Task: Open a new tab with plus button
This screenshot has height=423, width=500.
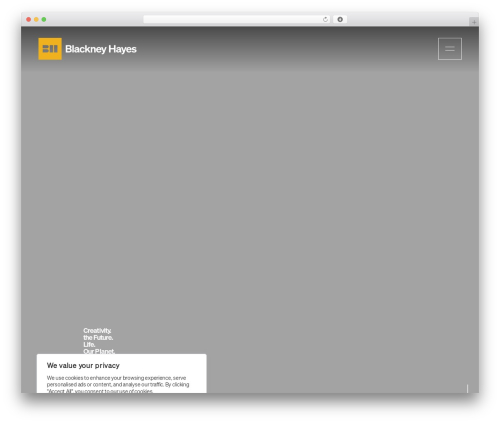Action: pyautogui.click(x=474, y=22)
